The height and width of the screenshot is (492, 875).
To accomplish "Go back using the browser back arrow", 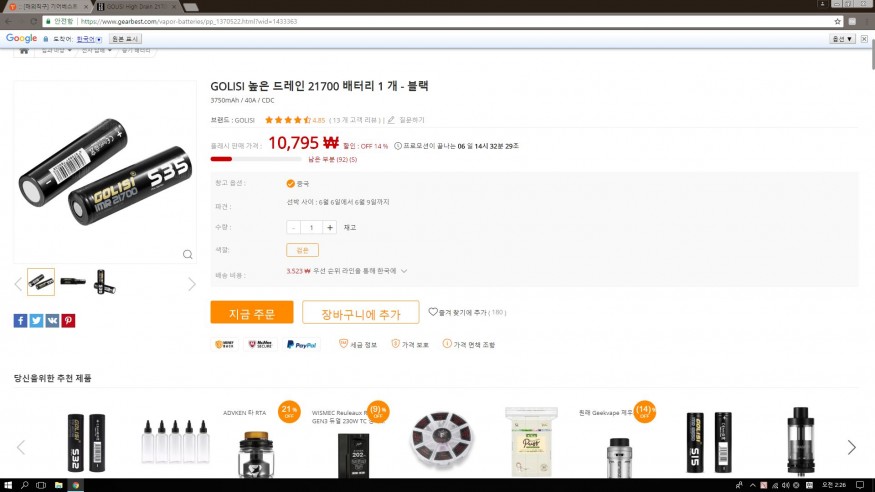I will coord(8,21).
